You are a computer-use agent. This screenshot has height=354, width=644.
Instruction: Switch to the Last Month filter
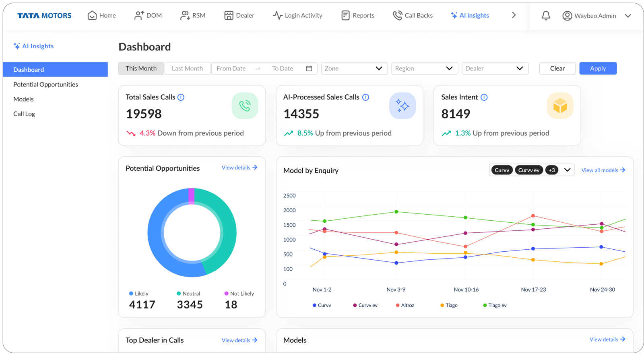tap(187, 68)
